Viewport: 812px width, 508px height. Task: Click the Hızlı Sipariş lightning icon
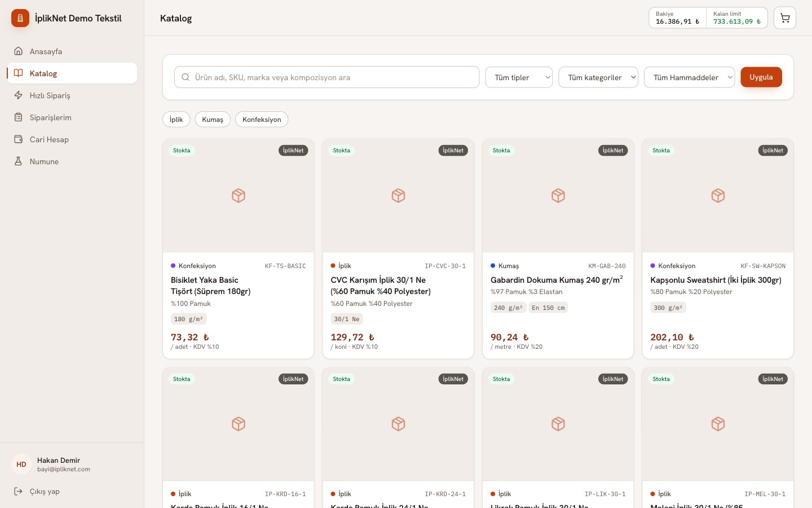click(18, 95)
